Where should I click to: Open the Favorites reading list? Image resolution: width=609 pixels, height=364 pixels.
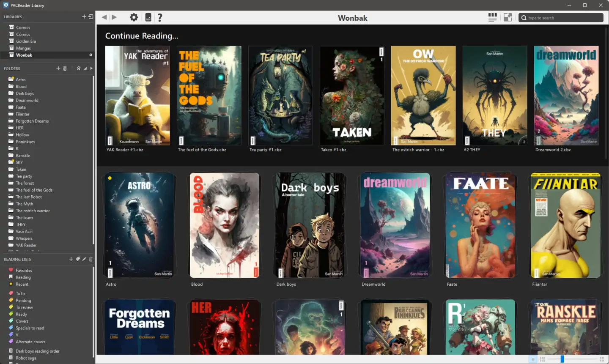point(24,270)
